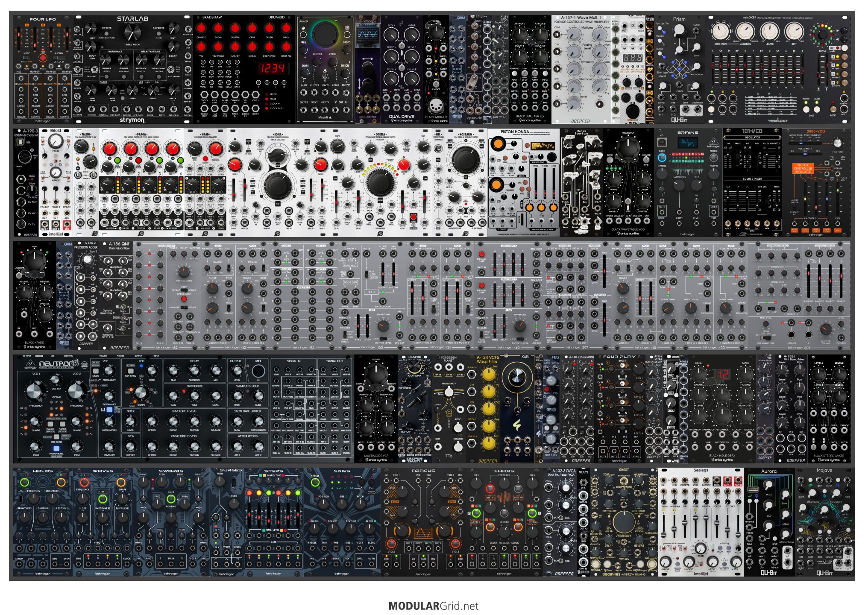Open the Behringer Chaos module
The width and height of the screenshot is (868, 615).
click(x=504, y=522)
